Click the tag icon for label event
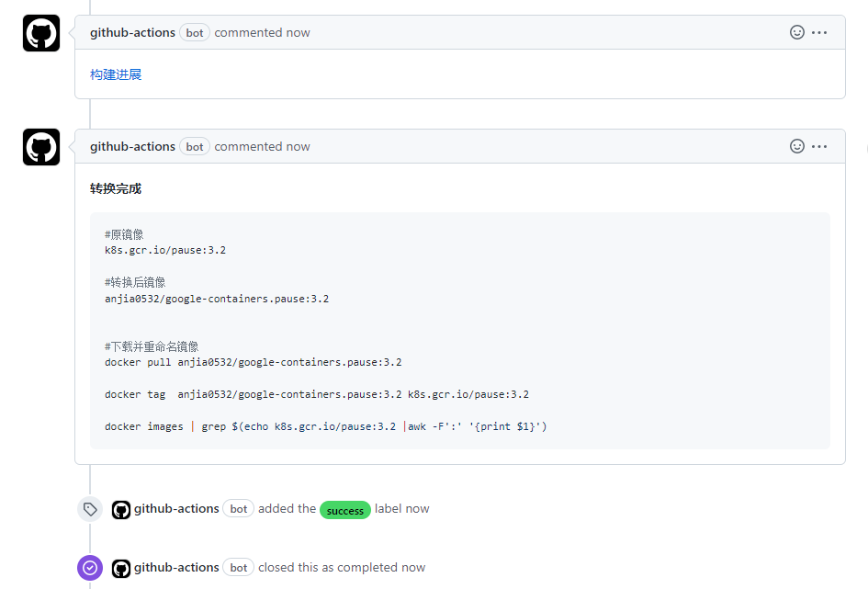Image resolution: width=868 pixels, height=589 pixels. 89,509
